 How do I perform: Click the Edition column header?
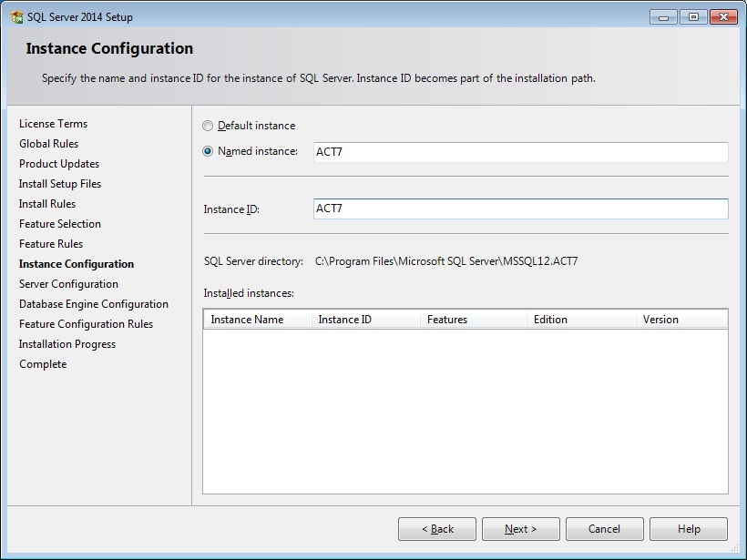pyautogui.click(x=551, y=319)
